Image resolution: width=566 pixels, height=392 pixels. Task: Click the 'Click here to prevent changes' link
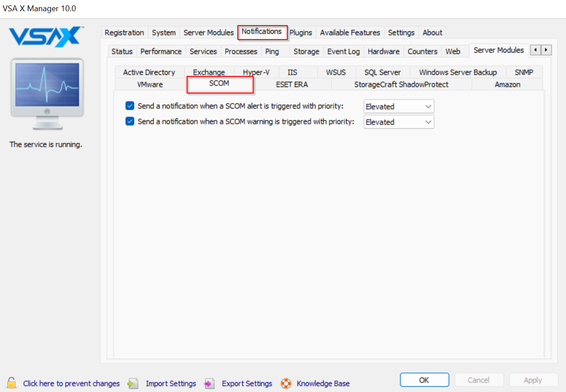[x=71, y=383]
